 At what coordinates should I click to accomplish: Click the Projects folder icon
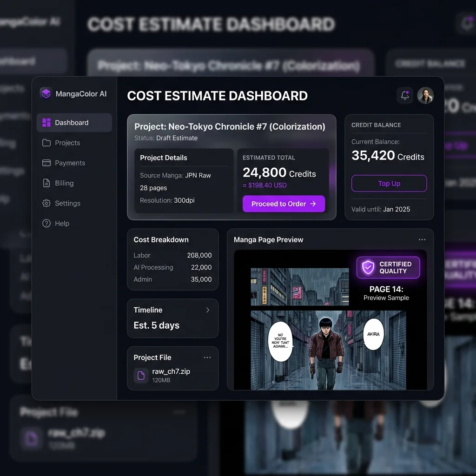[46, 143]
